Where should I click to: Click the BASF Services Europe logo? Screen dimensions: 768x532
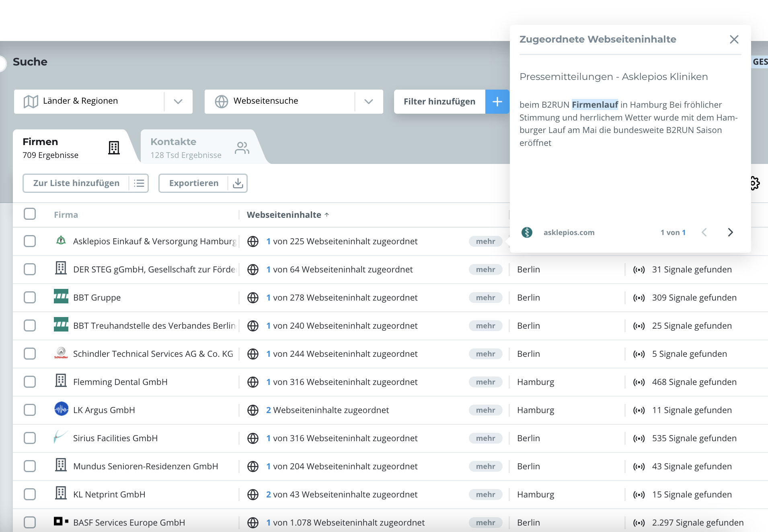[60, 522]
